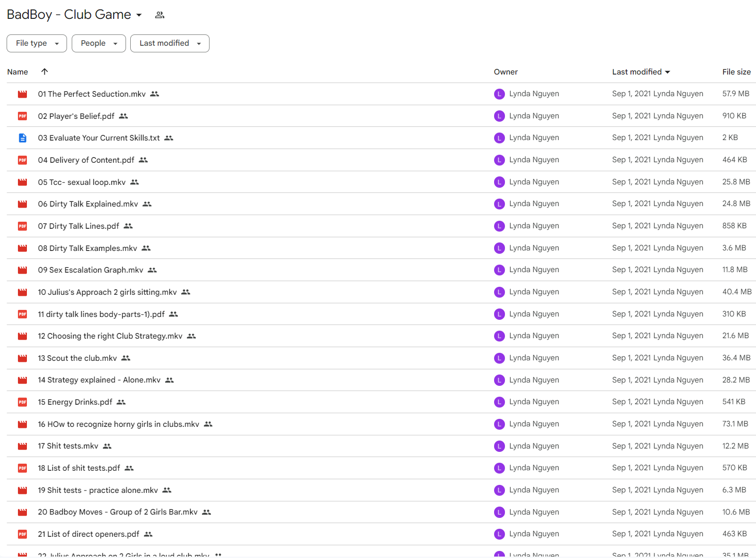756x558 pixels.
Task: Click the File size column header
Action: [736, 72]
